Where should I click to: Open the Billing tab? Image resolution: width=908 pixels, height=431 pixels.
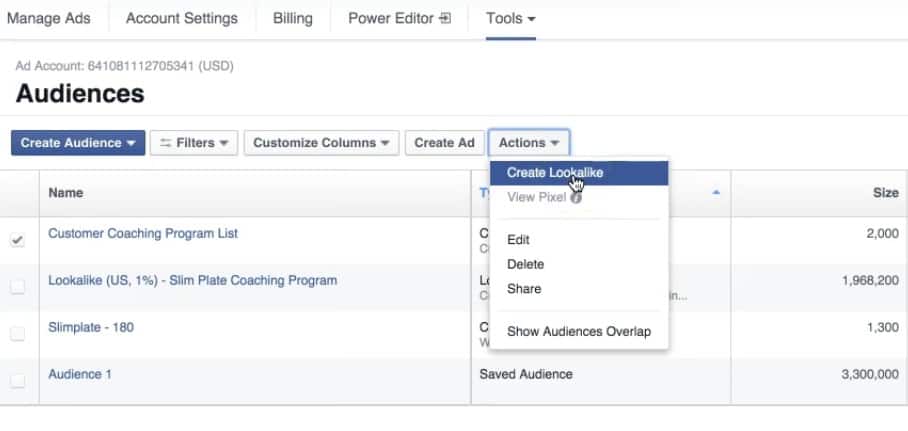tap(292, 19)
